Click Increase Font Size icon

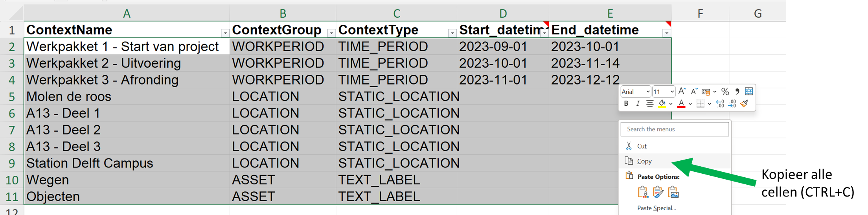coord(682,92)
